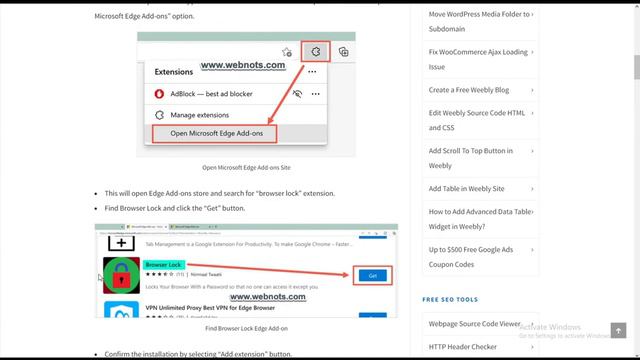Open 'How to Add Advanced Data Table Widget' link
640x360 pixels.
480,219
